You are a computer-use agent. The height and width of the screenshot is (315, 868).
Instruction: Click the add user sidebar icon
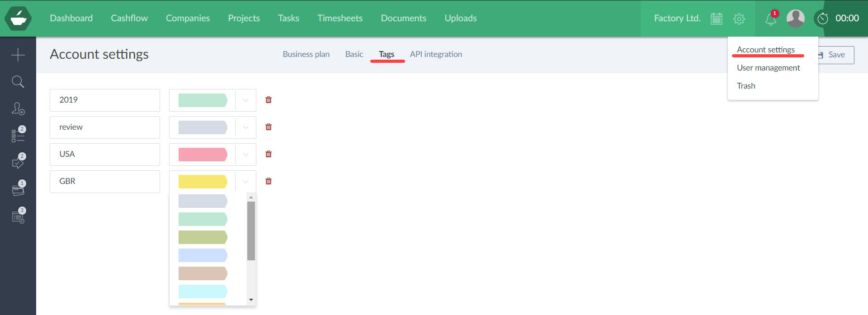click(x=18, y=109)
